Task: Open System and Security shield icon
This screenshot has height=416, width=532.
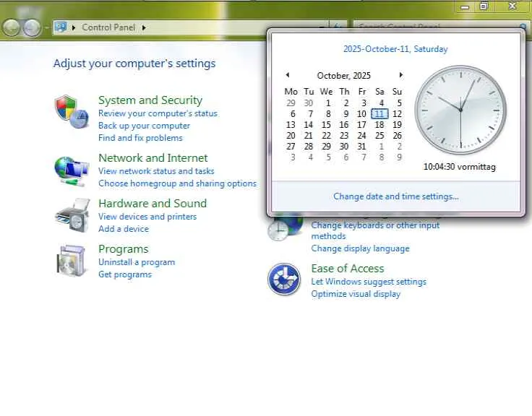Action: tap(72, 111)
